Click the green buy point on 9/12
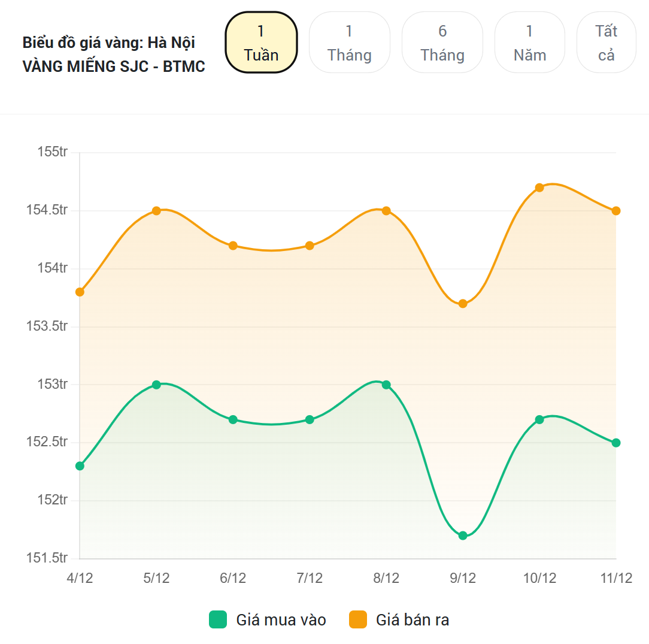The height and width of the screenshot is (644, 649). pos(463,536)
